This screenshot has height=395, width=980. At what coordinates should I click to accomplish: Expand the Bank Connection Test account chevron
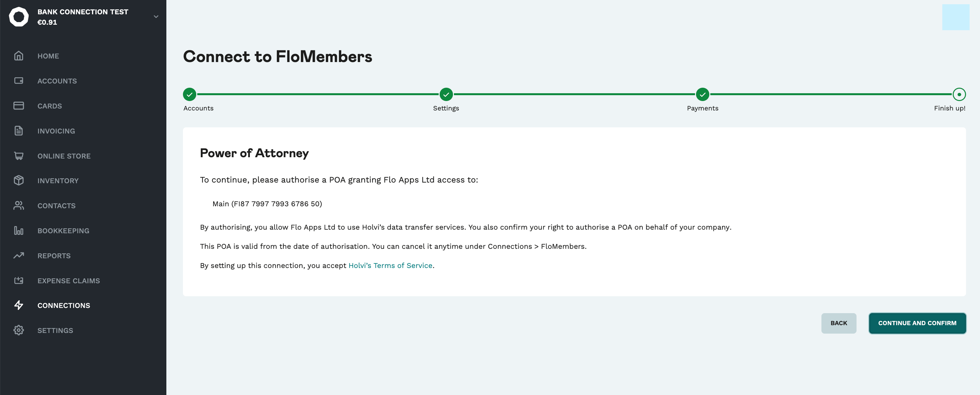tap(156, 17)
